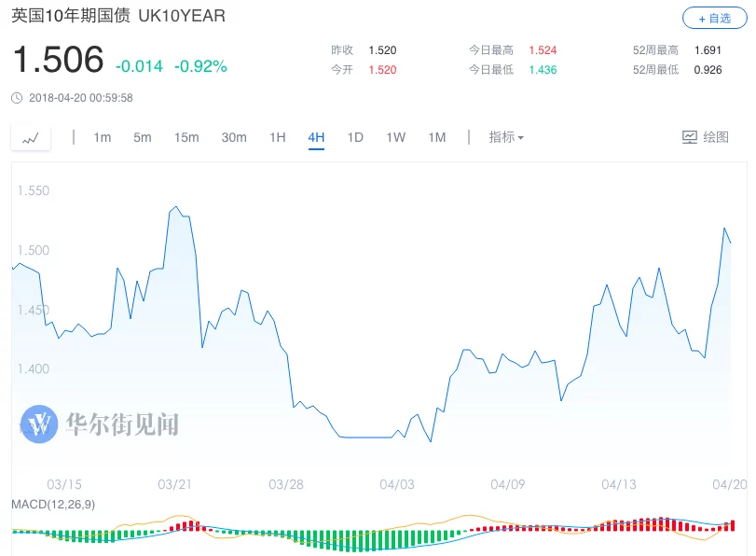Screen dimensions: 756x556
Task: Click the 今日最高 label
Action: tap(491, 50)
